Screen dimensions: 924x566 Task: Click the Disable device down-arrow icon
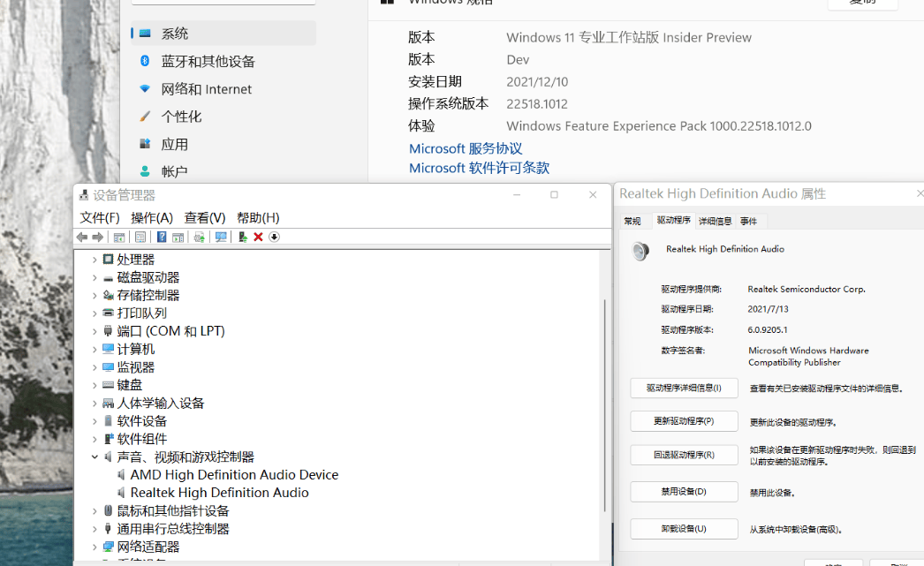pyautogui.click(x=273, y=237)
